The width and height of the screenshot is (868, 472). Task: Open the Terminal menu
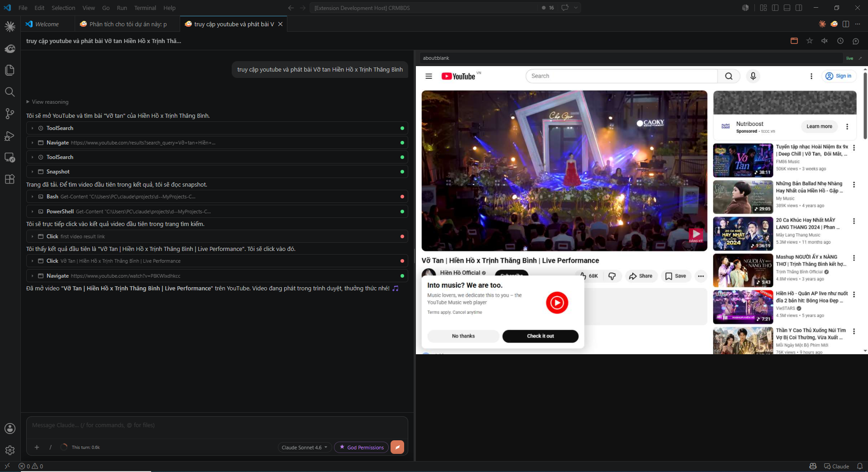click(145, 8)
